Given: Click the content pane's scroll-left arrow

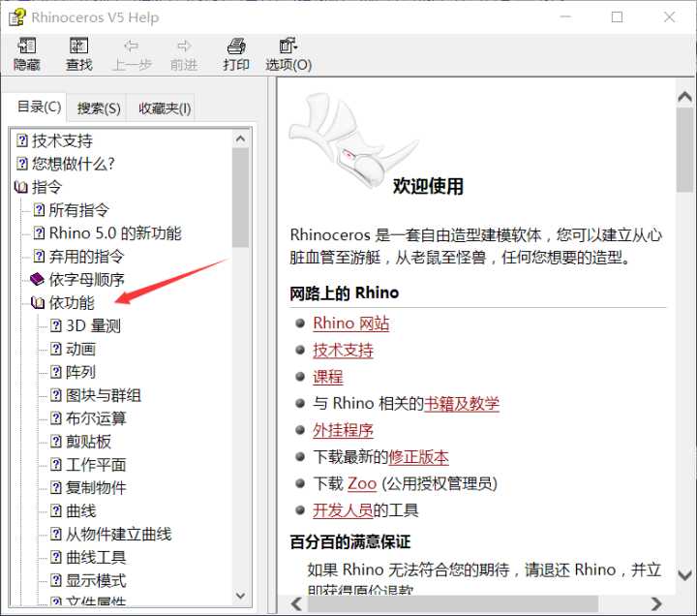Looking at the screenshot, I should point(296,603).
